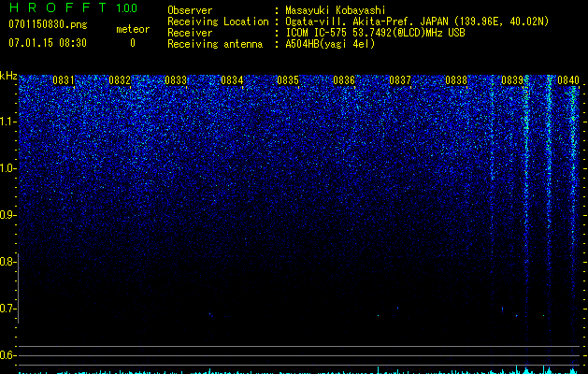Click the Receiving Location label
This screenshot has width=588, height=374.
click(218, 22)
